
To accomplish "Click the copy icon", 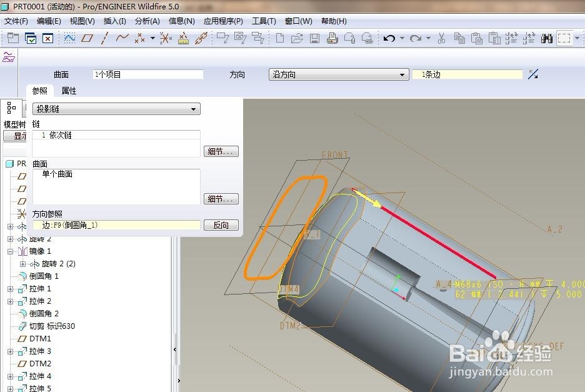I will point(459,38).
